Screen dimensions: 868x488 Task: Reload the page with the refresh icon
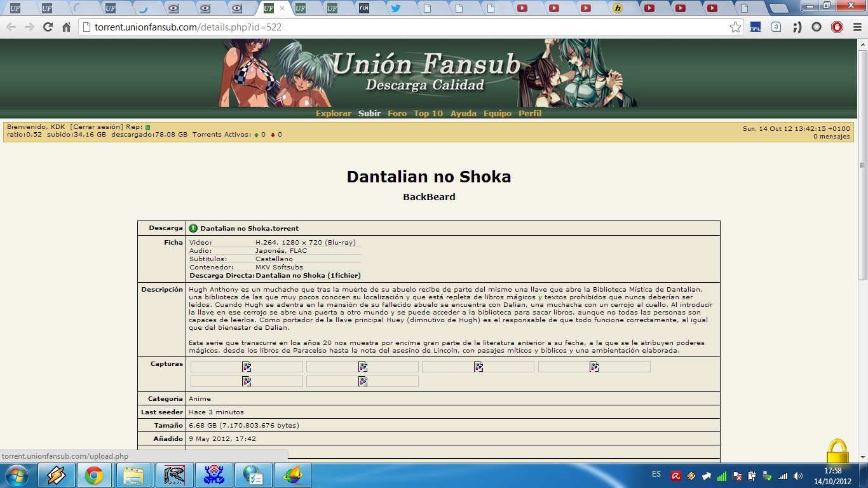[48, 27]
